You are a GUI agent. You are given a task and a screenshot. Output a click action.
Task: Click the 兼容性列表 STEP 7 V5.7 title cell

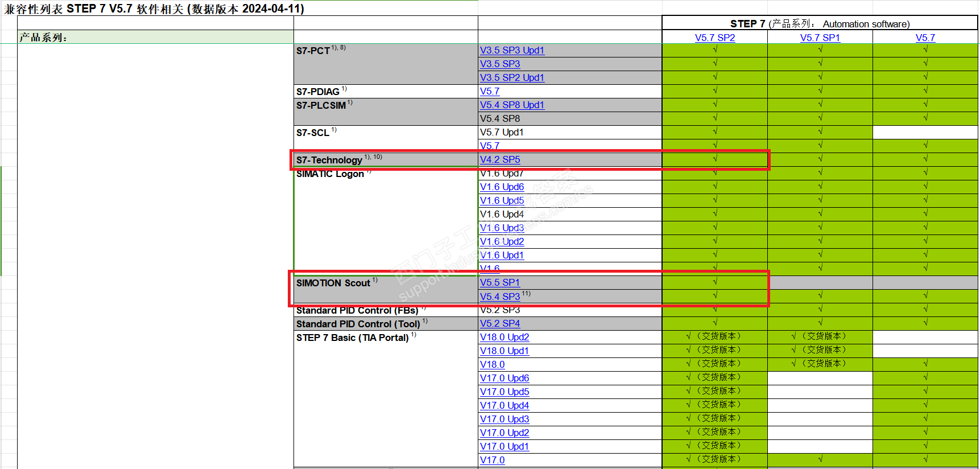[155, 9]
